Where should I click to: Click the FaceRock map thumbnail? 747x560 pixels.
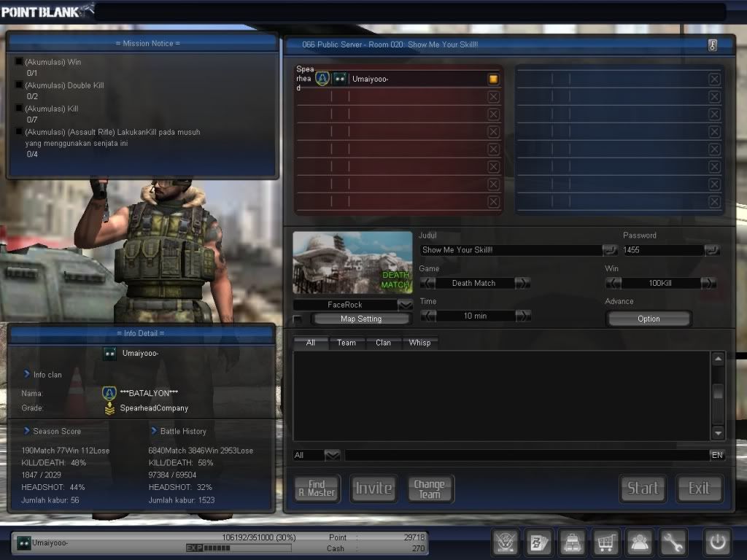[352, 262]
